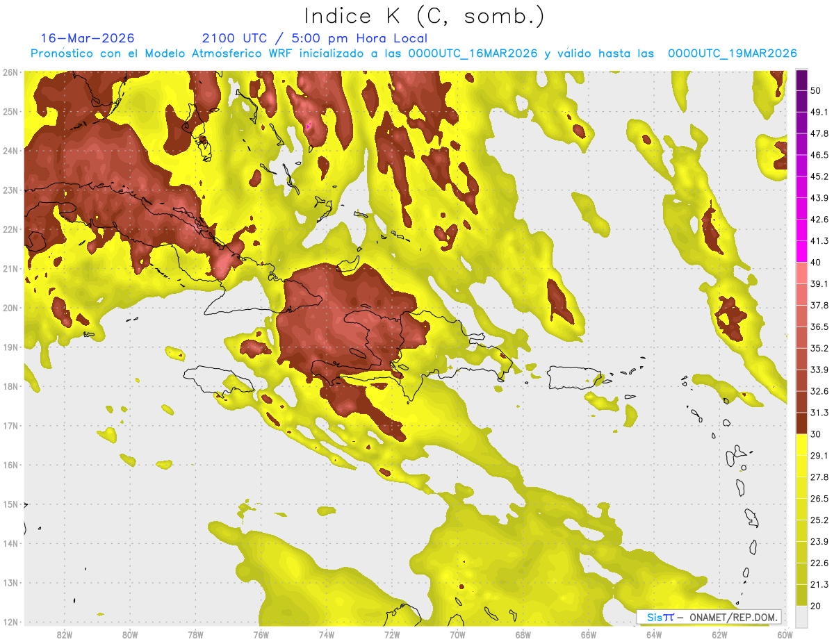834x644 pixels.
Task: Click the '60W' longitude label
Action: pyautogui.click(x=785, y=634)
